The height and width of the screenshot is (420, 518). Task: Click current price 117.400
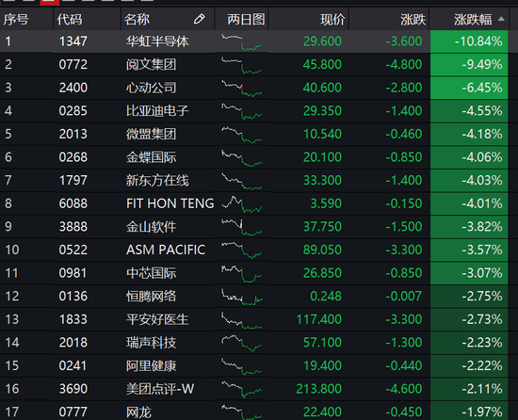[318, 319]
